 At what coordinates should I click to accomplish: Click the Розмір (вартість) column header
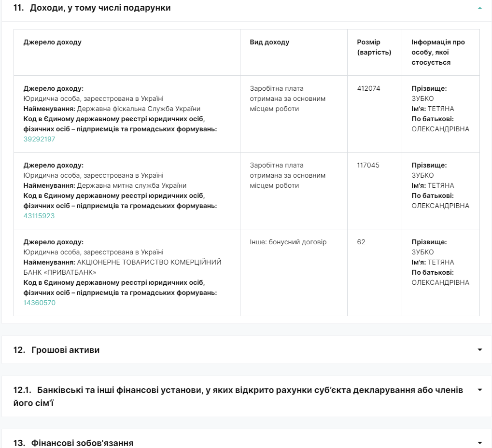[374, 47]
